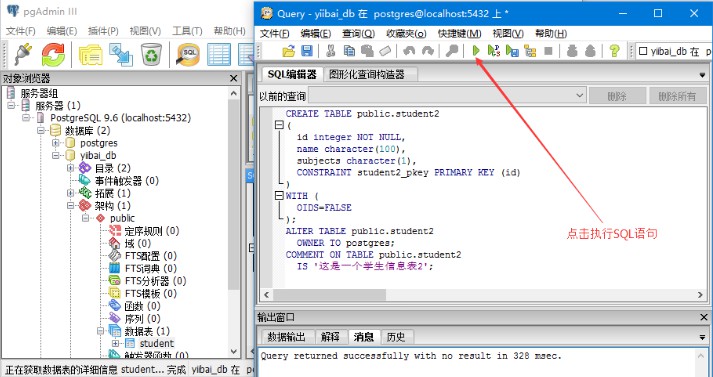Screen dimensions: 713x377
Task: Open file with the folder icon
Action: click(289, 50)
